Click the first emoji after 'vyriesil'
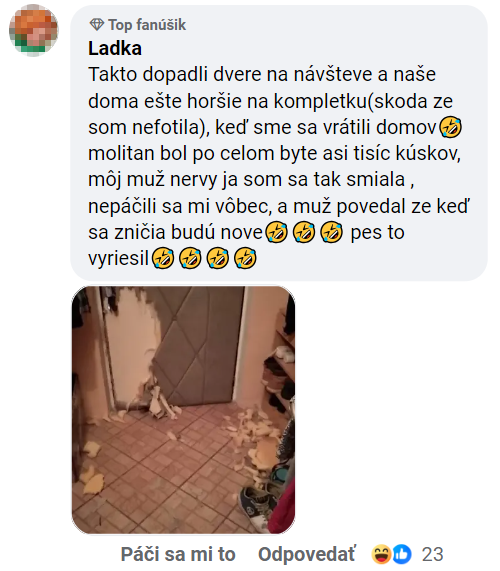 (162, 259)
